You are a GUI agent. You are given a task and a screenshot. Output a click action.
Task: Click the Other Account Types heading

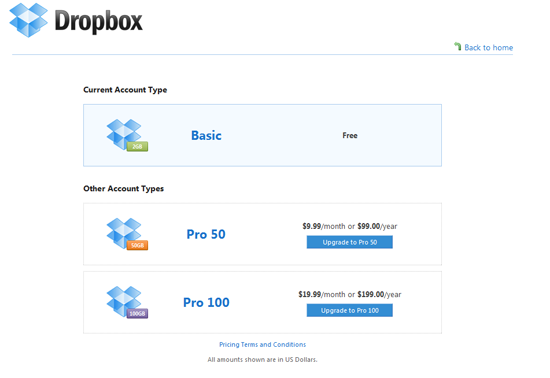pos(123,189)
